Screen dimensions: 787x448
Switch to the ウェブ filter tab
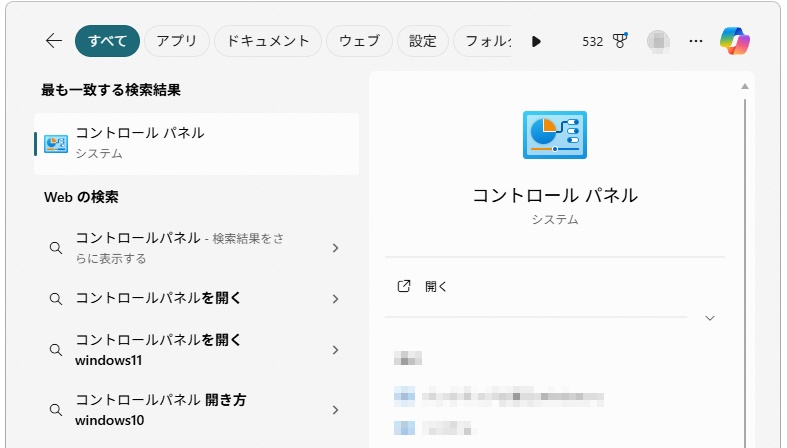[x=359, y=41]
